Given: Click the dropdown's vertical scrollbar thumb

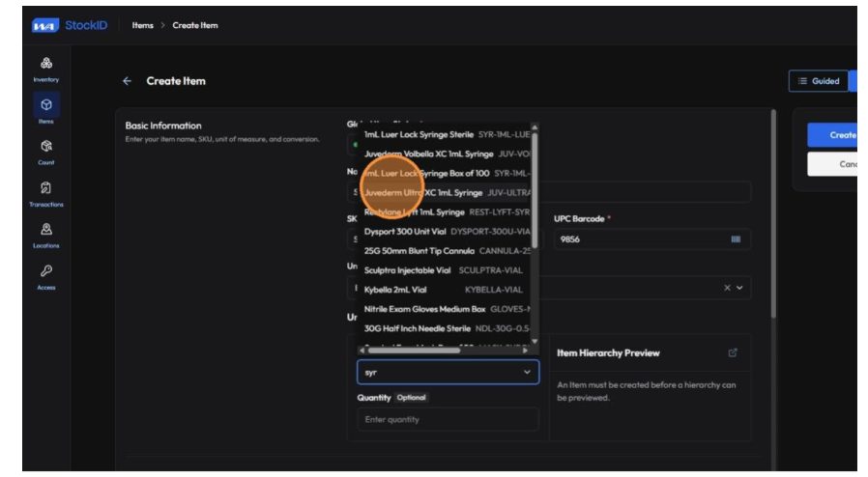Looking at the screenshot, I should (535, 190).
